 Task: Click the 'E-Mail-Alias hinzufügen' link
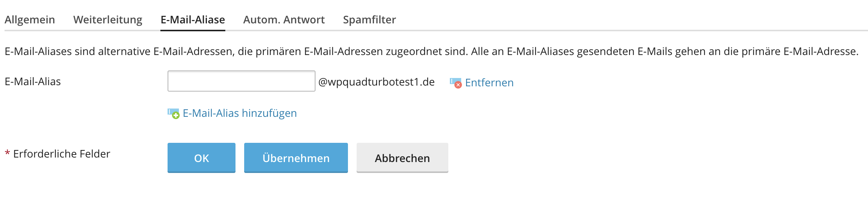tap(240, 113)
